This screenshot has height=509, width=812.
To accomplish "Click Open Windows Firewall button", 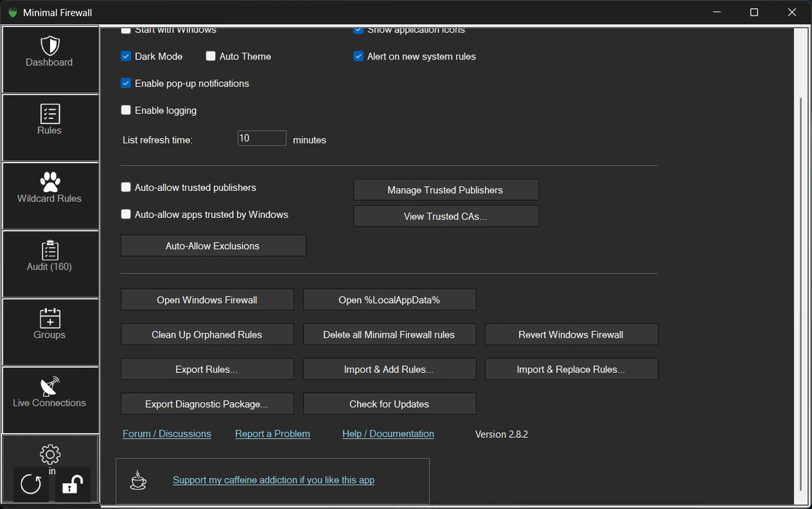I will click(207, 299).
